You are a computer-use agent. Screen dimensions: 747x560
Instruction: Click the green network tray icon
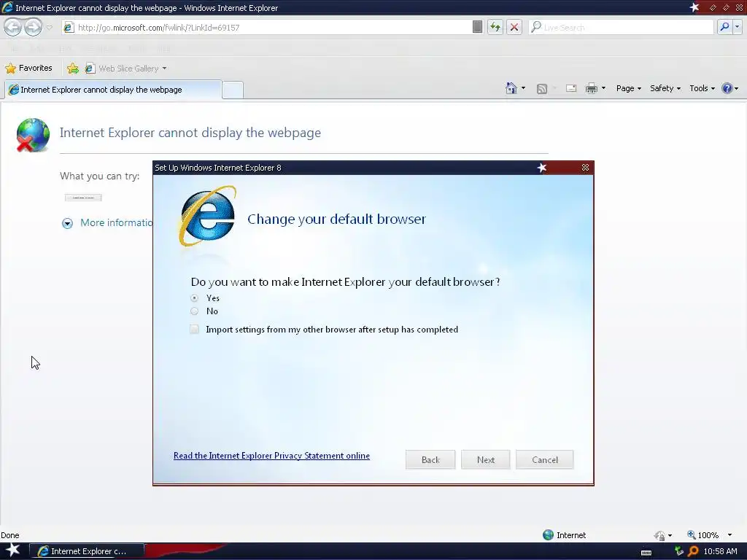tap(679, 551)
